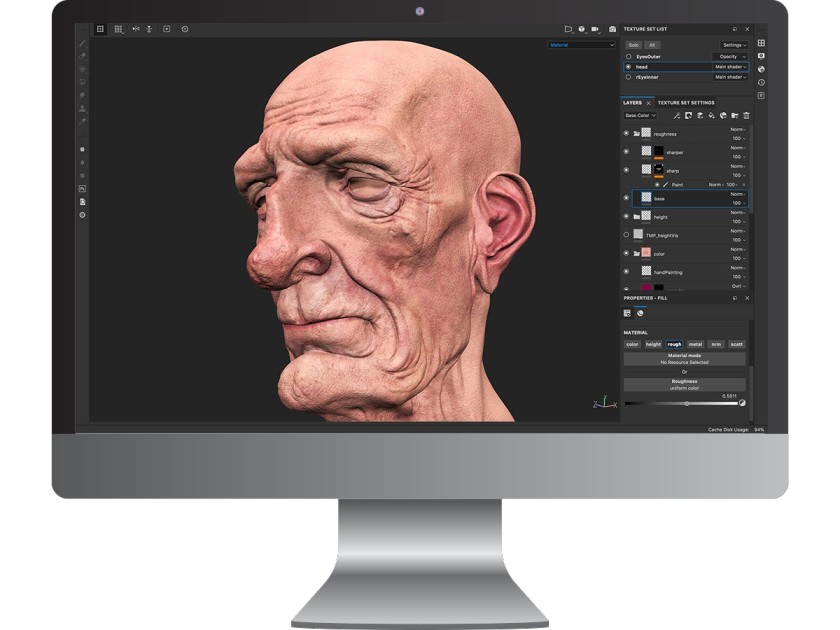
Task: Open the Log icon in right dock
Action: click(761, 95)
